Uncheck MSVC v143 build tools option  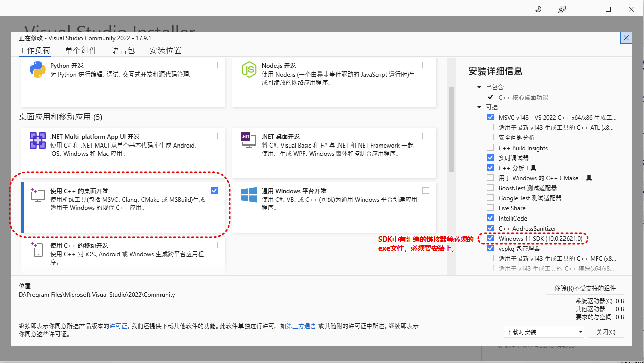tap(490, 117)
